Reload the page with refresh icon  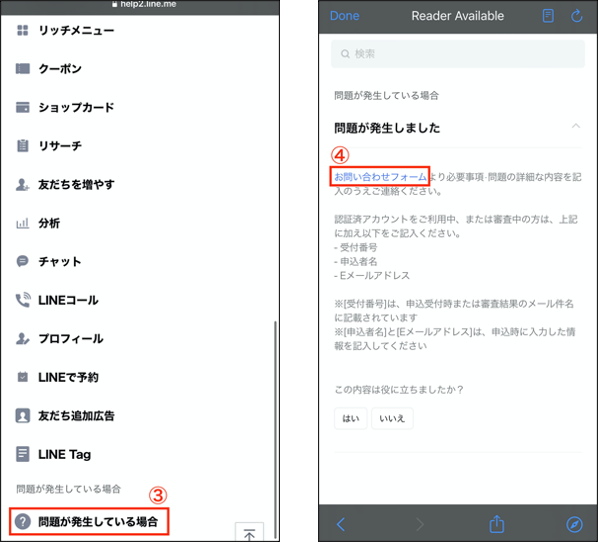(576, 16)
